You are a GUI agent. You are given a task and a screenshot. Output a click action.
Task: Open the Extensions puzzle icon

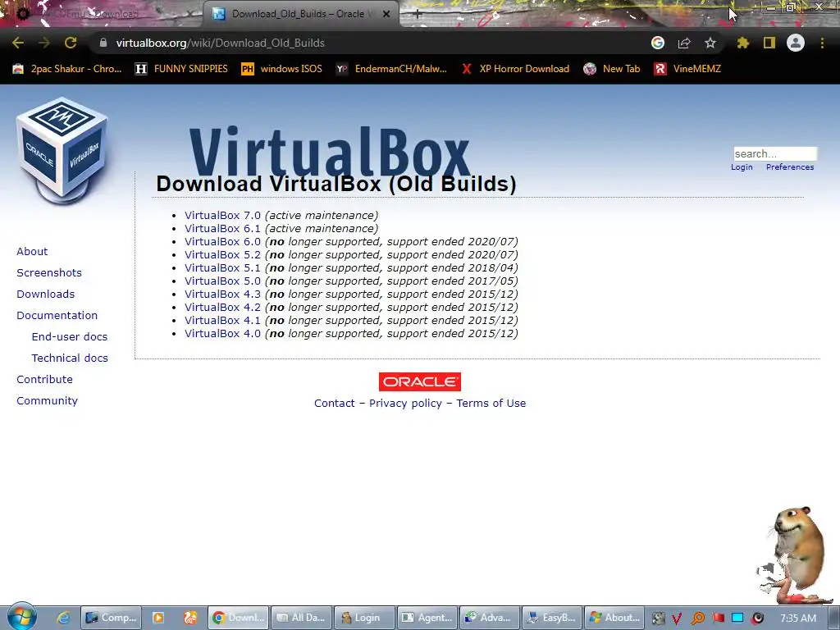point(742,43)
